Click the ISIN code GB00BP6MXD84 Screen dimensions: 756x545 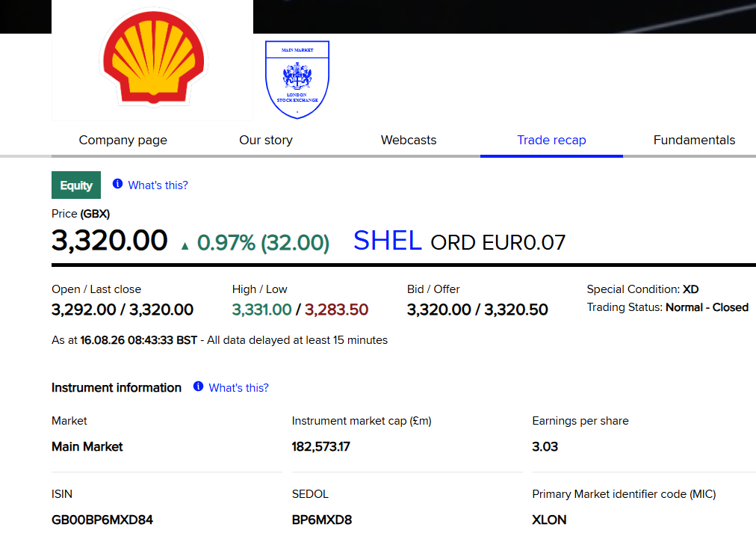(102, 520)
